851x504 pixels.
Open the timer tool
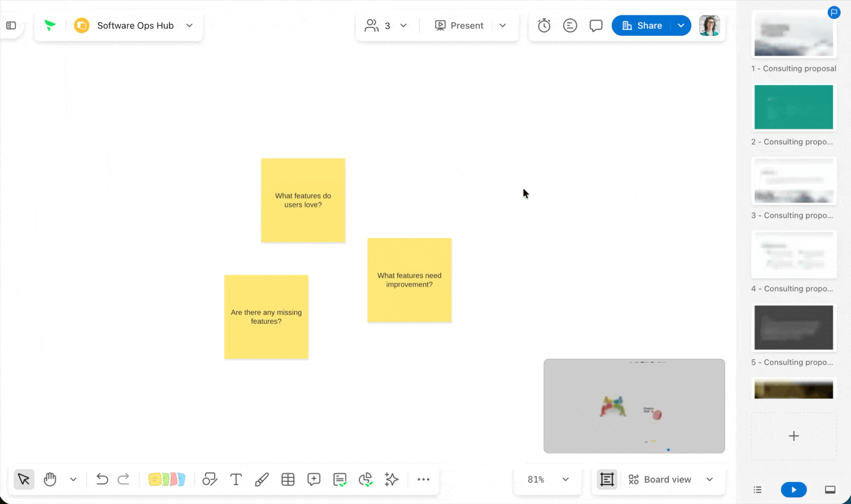[x=544, y=26]
